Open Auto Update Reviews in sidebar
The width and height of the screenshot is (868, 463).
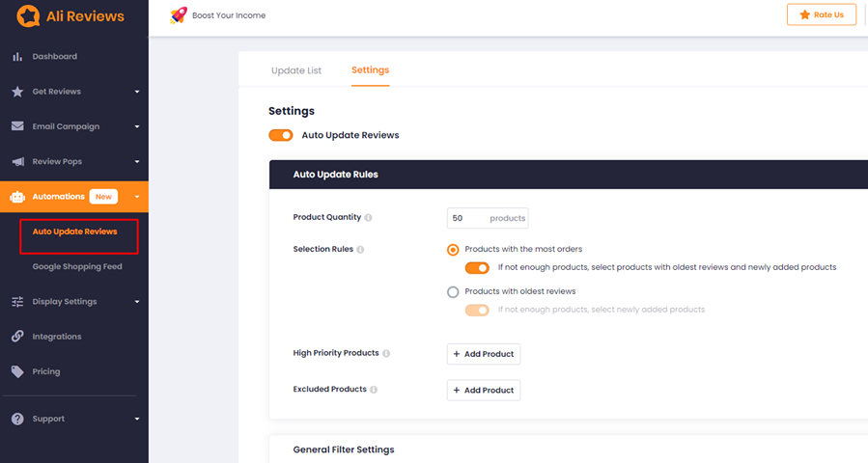(x=74, y=231)
